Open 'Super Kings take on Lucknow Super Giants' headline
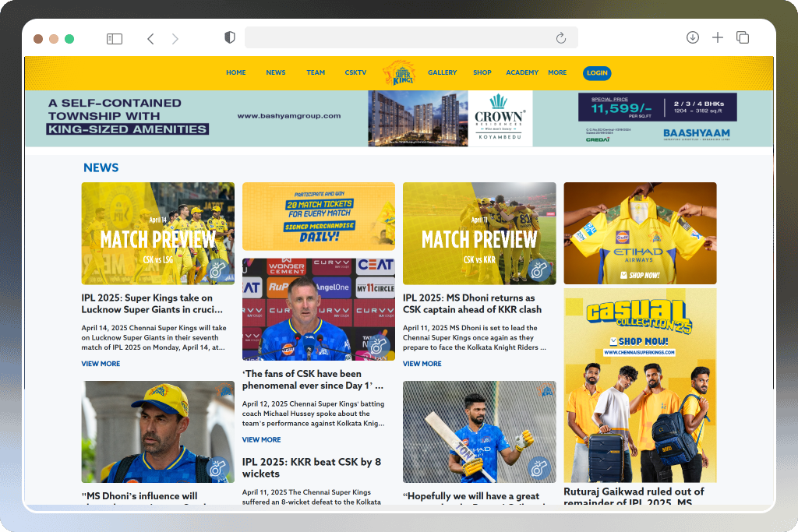The width and height of the screenshot is (798, 532). coord(152,304)
